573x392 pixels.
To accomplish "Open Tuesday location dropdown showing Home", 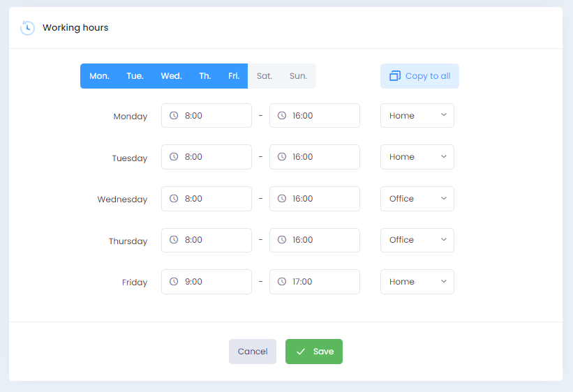I will (x=417, y=157).
